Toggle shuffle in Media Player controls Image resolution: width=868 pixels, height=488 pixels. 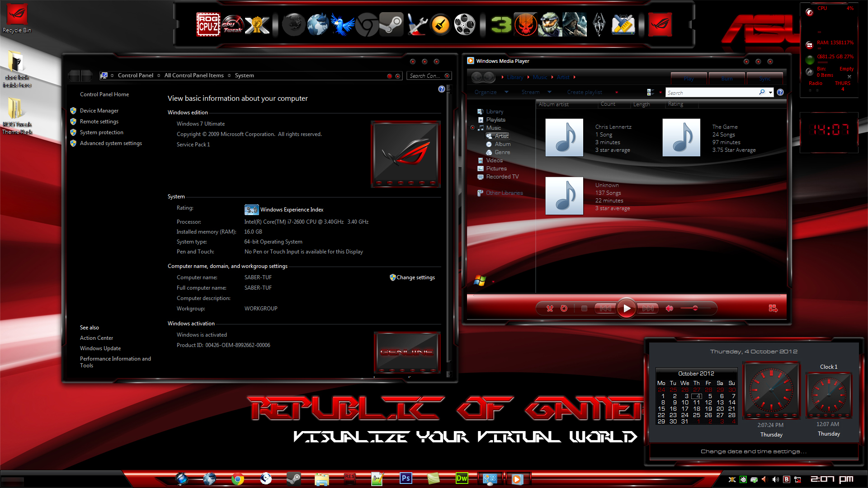[x=550, y=308]
